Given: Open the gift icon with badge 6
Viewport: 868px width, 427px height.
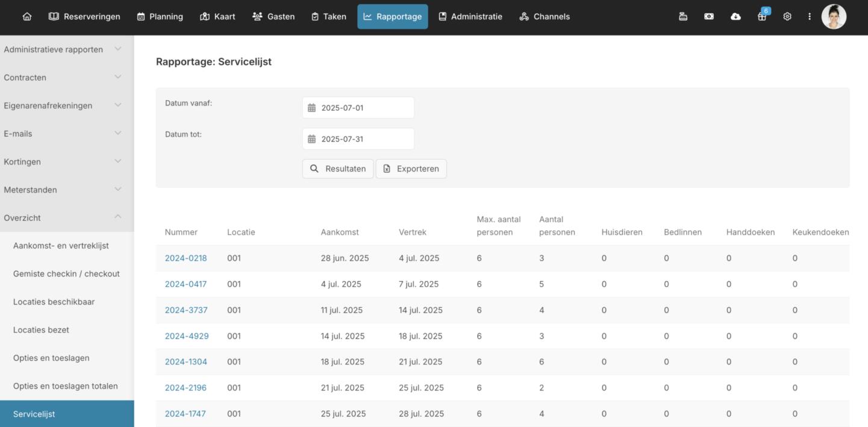Looking at the screenshot, I should tap(762, 17).
